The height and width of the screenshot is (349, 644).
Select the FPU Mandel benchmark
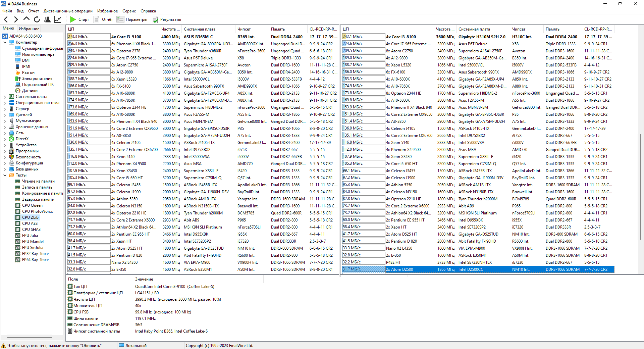[x=30, y=242]
